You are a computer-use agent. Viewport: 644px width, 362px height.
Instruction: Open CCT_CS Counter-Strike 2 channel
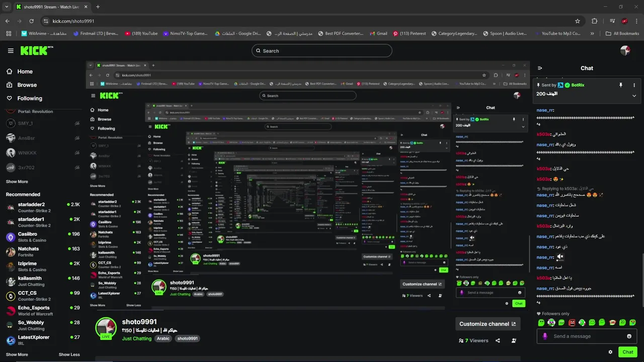[x=43, y=296]
